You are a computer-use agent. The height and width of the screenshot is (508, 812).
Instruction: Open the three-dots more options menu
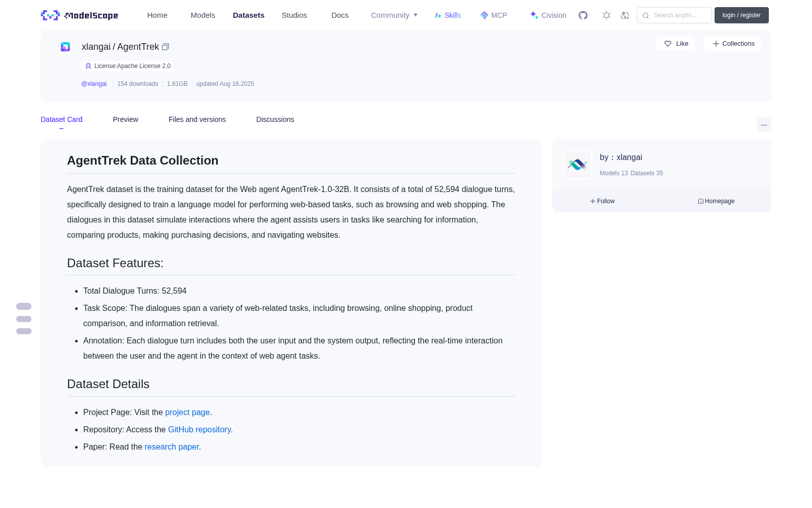764,125
